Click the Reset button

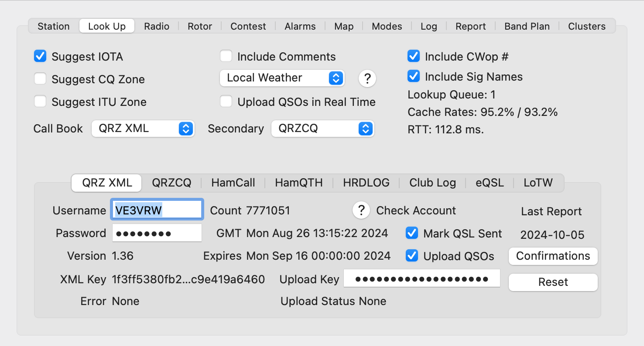(x=553, y=282)
